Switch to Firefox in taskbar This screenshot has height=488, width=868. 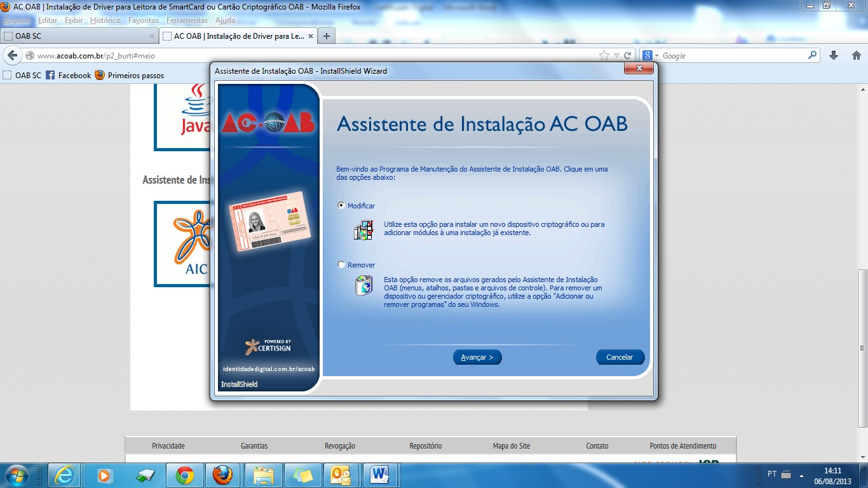[x=222, y=475]
